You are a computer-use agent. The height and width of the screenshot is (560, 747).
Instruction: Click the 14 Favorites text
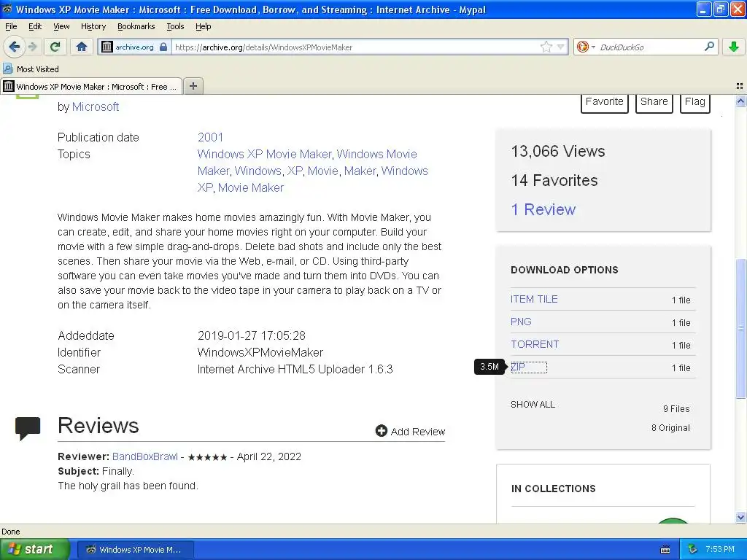point(554,181)
